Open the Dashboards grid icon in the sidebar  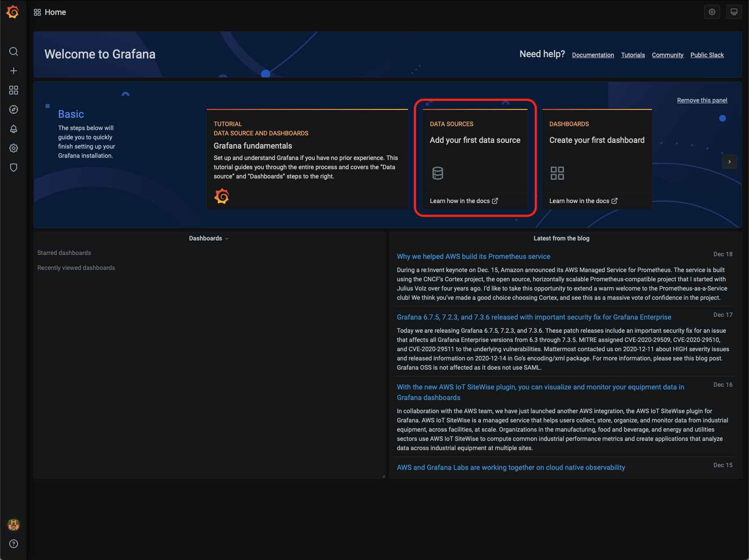(14, 90)
